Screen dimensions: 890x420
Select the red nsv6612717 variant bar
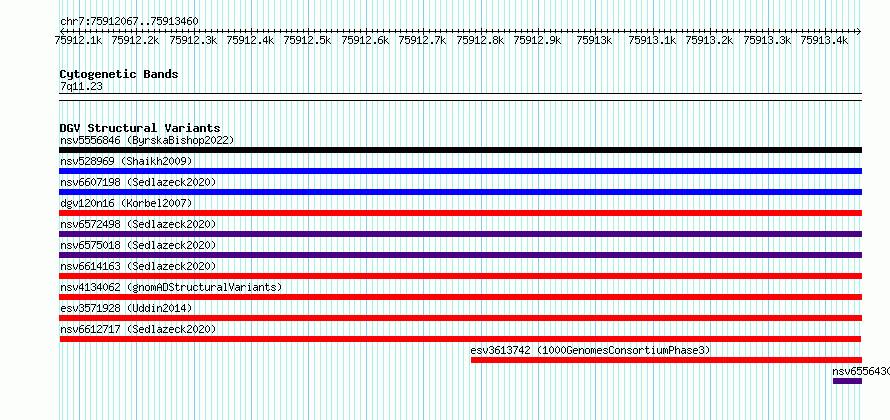click(461, 339)
